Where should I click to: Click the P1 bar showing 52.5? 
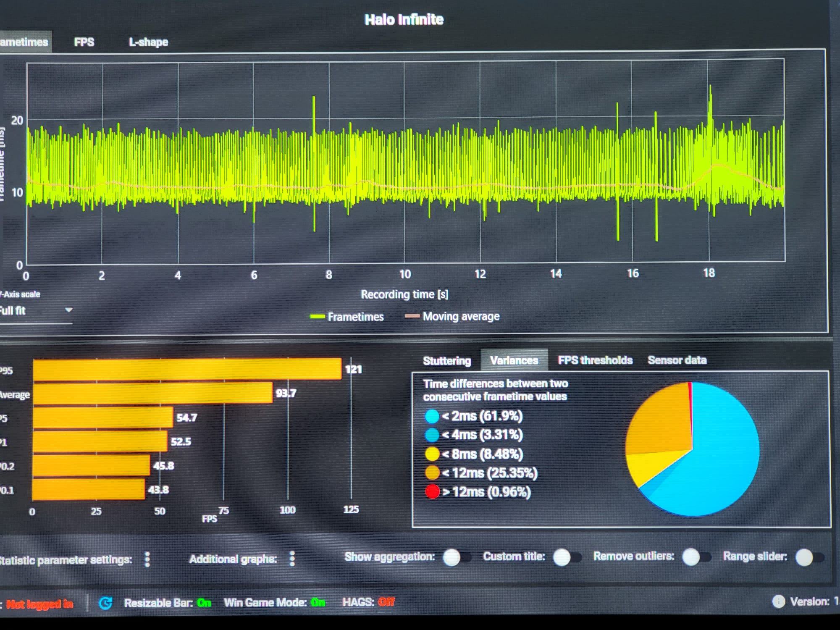(x=100, y=441)
